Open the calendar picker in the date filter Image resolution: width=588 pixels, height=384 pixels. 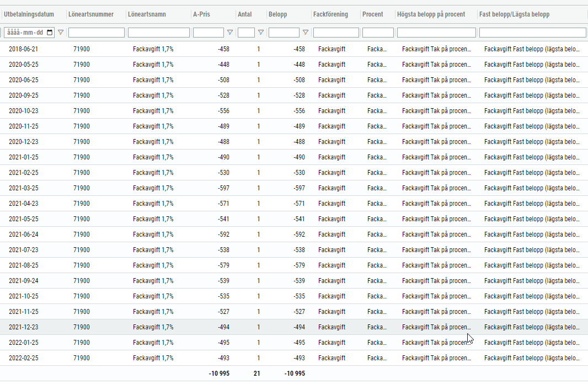pyautogui.click(x=50, y=33)
